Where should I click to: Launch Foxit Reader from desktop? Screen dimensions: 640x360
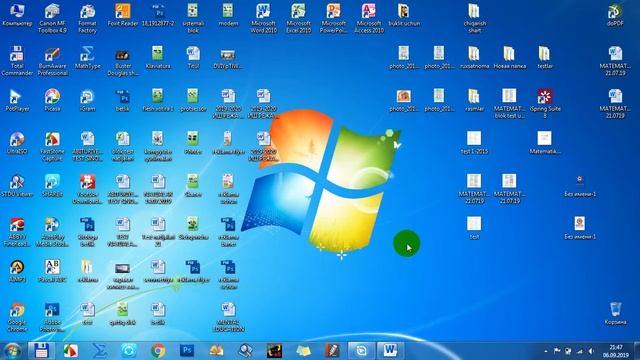[x=122, y=15]
